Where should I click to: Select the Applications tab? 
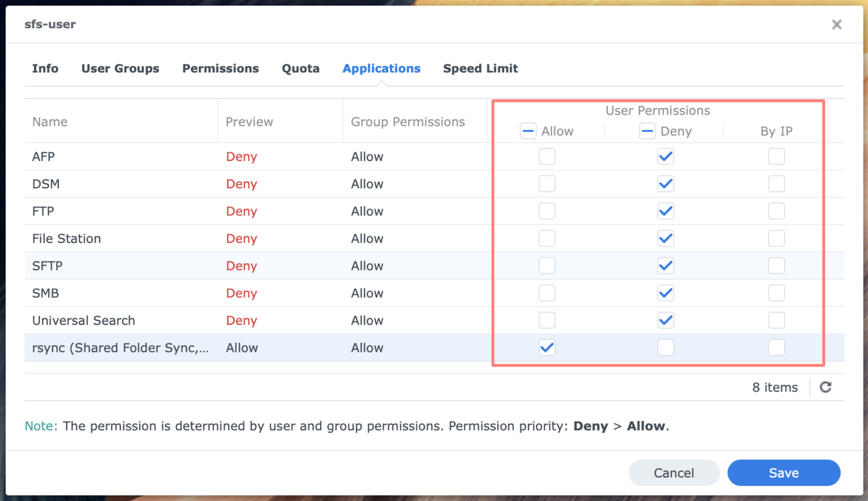tap(381, 68)
